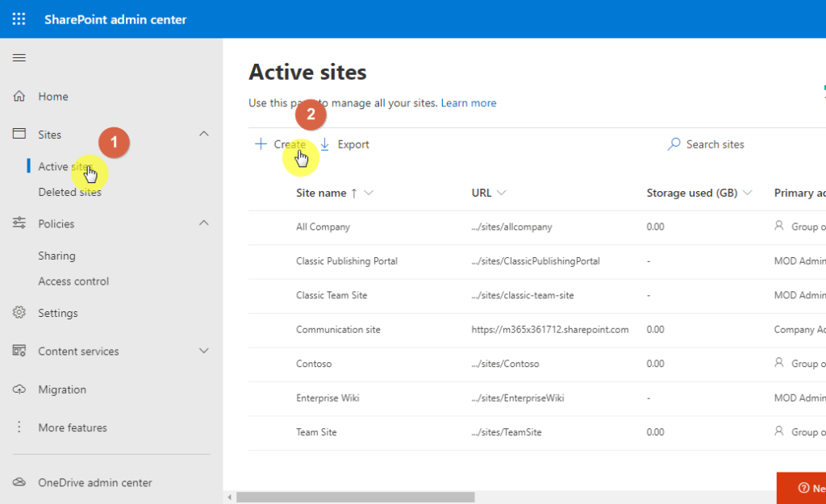
Task: Open the Site name column dropdown
Action: click(x=369, y=193)
